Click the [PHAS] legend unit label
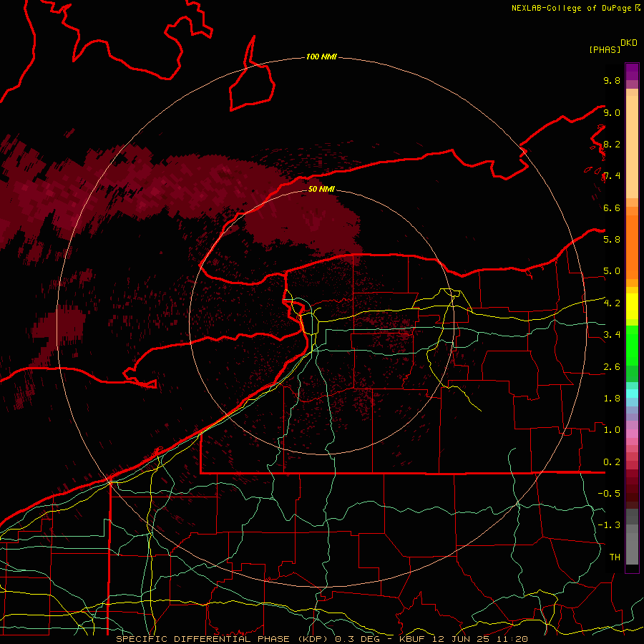 (x=605, y=49)
